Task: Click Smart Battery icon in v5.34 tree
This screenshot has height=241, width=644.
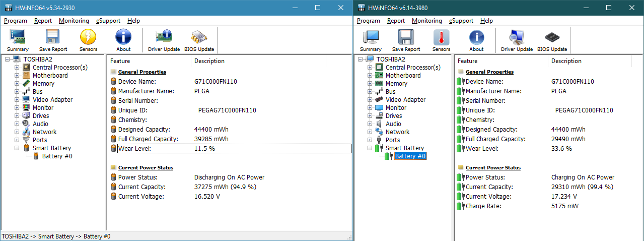Action: [x=27, y=148]
